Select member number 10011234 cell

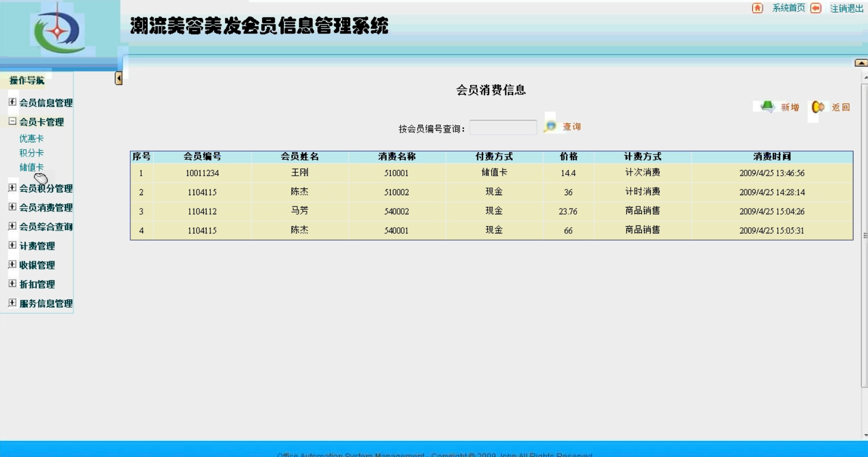(x=202, y=173)
